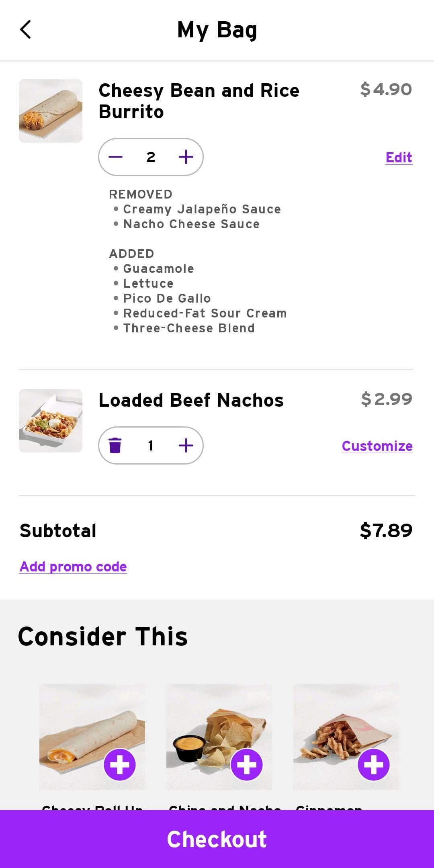Viewport: 434px width, 868px height.
Task: Add Chips and Nacho Cheese with plus icon
Action: tap(247, 764)
